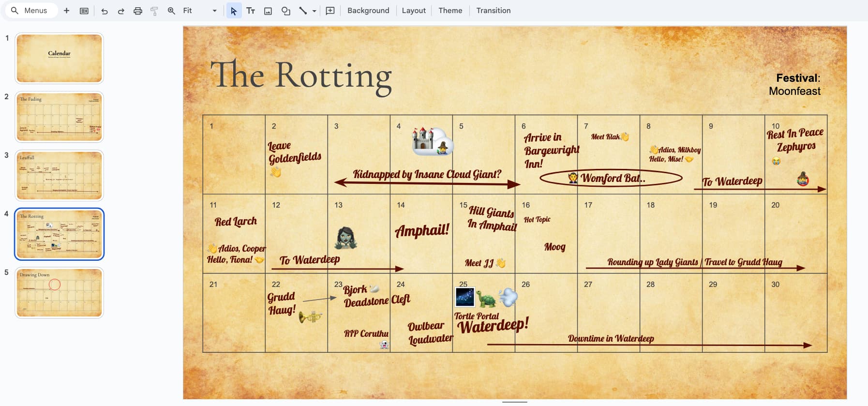Activate the paint format tool

tap(154, 11)
